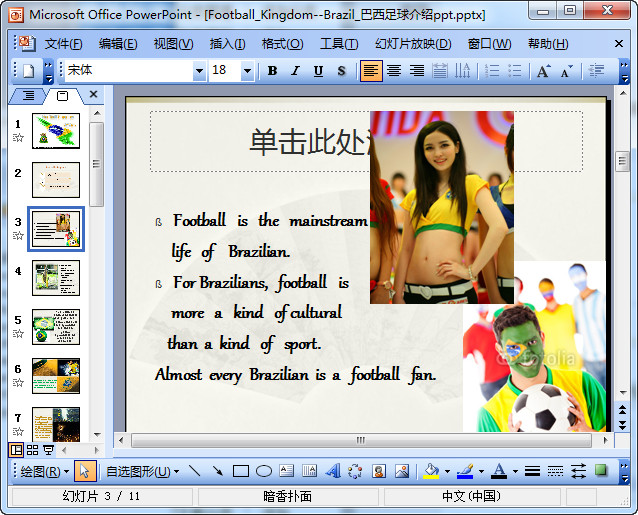Open 文件(F) menu
Viewport: 638px width, 515px height.
63,44
